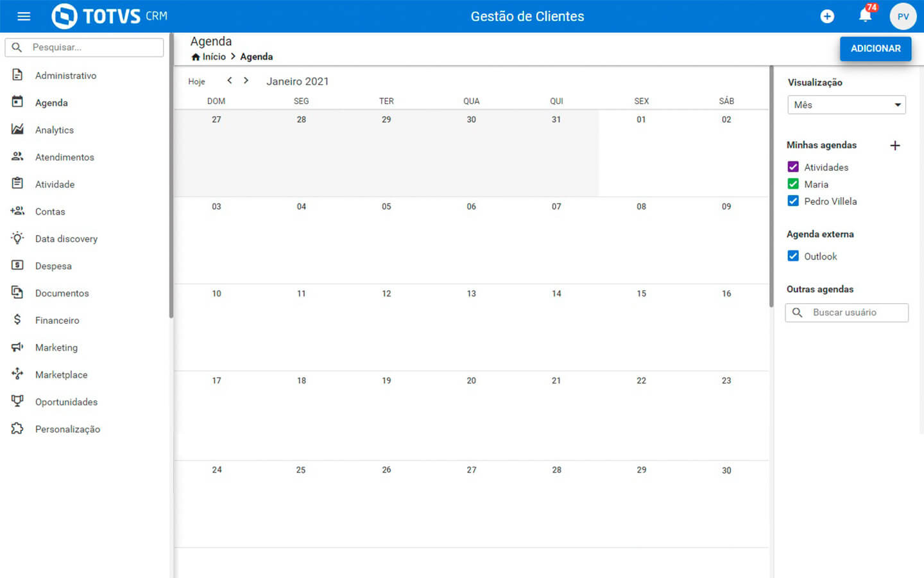The height and width of the screenshot is (578, 924).
Task: Click the Data discovery lightbulb icon
Action: (x=17, y=238)
